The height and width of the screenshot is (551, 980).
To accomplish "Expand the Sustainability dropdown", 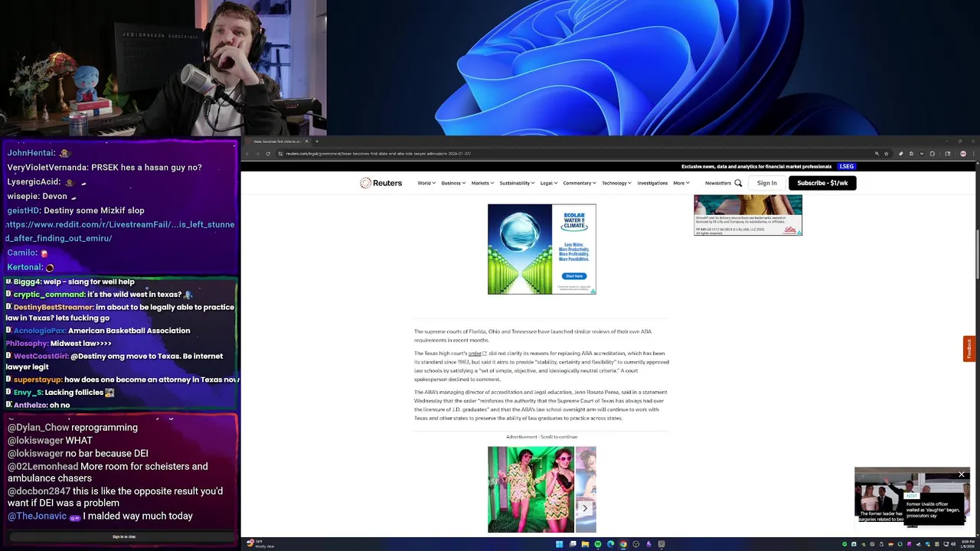I will coord(517,183).
